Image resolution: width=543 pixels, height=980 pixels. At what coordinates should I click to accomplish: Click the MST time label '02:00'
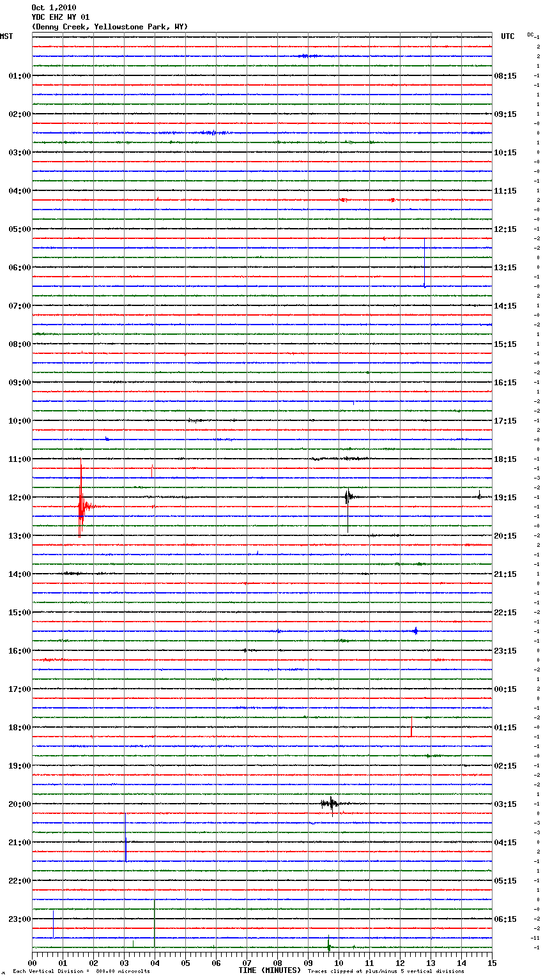20,114
